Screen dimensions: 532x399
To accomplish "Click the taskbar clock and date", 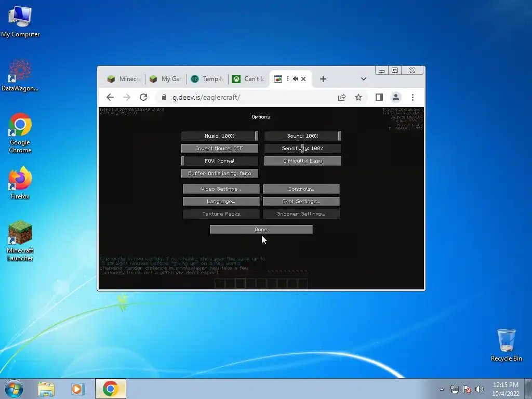I will tap(506, 389).
